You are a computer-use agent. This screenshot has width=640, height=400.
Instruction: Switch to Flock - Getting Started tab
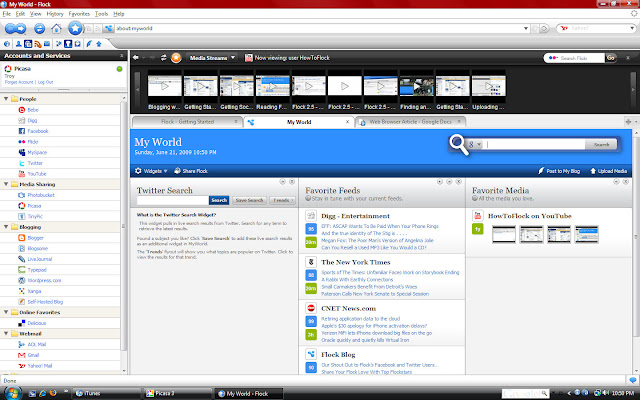(x=187, y=122)
